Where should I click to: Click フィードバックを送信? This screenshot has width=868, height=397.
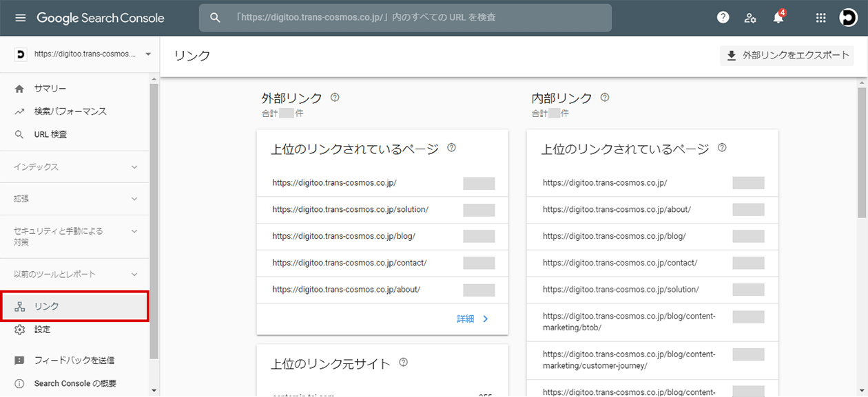coord(74,361)
